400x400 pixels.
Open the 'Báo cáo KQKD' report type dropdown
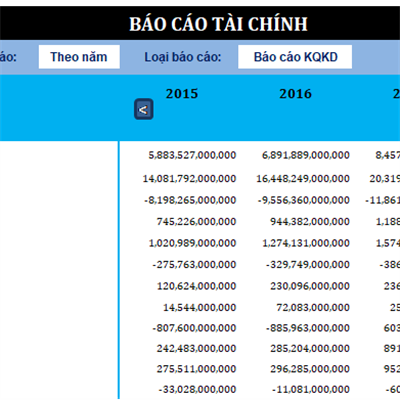[295, 57]
